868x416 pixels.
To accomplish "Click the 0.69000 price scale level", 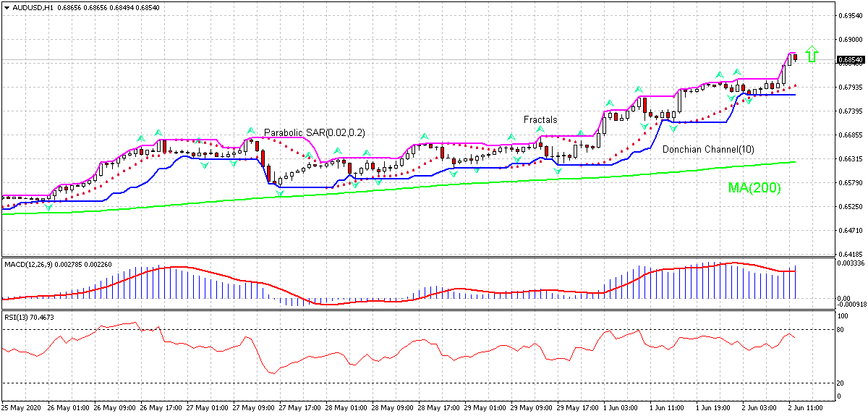I will click(x=849, y=39).
